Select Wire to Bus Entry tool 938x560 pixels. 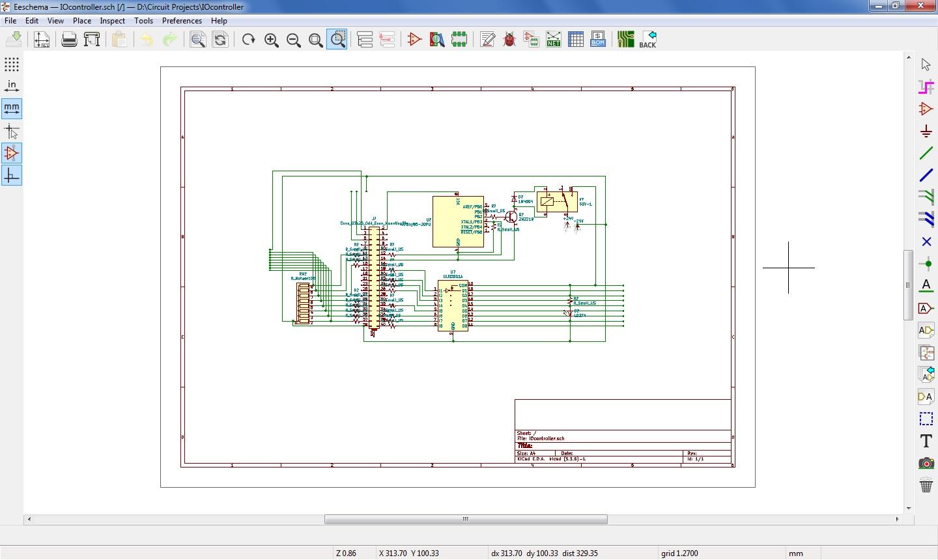click(x=926, y=197)
